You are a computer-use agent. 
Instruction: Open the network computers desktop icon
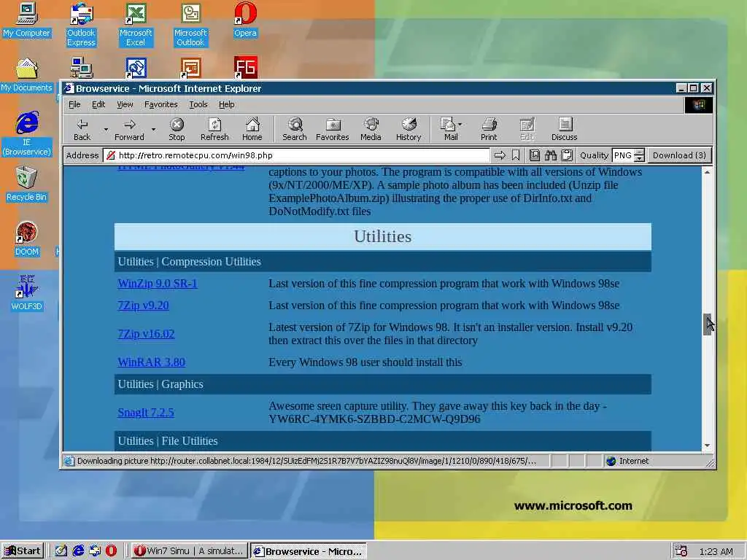tap(82, 68)
